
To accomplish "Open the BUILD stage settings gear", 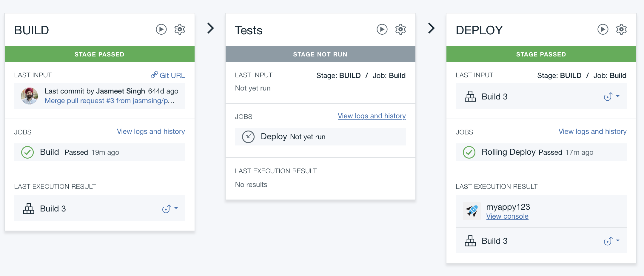I will 180,29.
